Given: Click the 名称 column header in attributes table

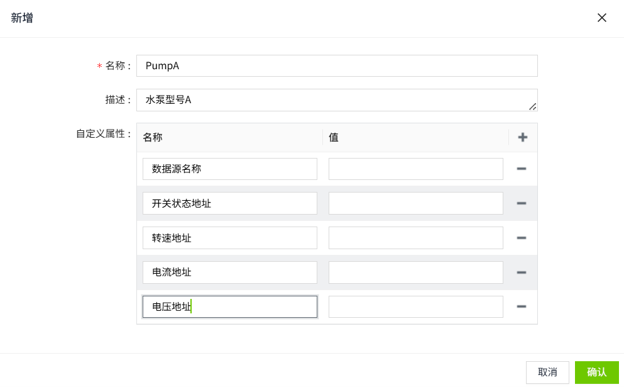Looking at the screenshot, I should point(152,137).
